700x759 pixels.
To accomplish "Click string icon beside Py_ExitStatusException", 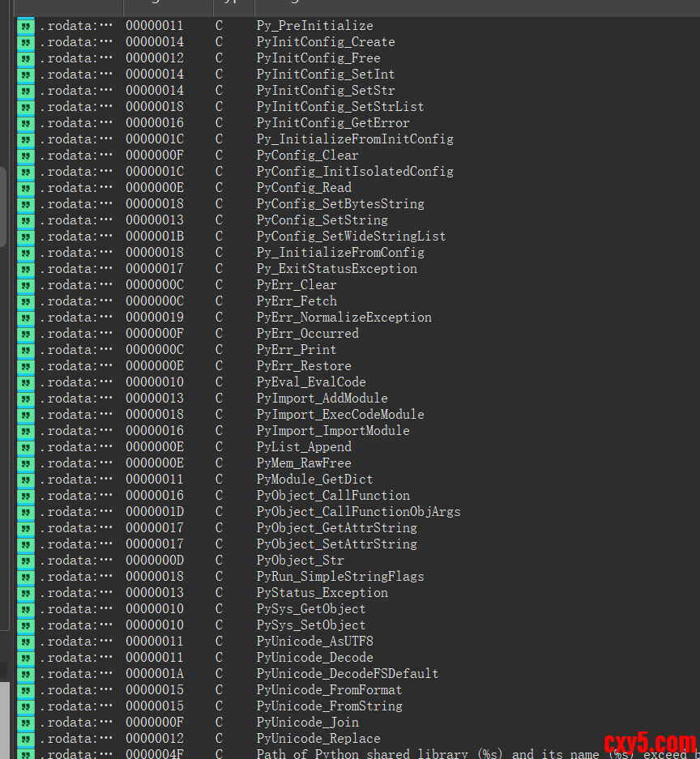I will pos(26,269).
